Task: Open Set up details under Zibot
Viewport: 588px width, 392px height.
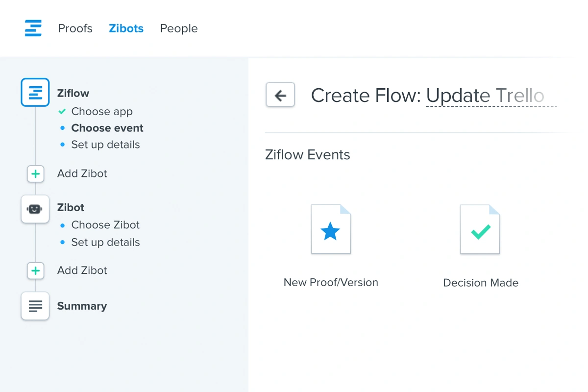Action: click(x=105, y=243)
